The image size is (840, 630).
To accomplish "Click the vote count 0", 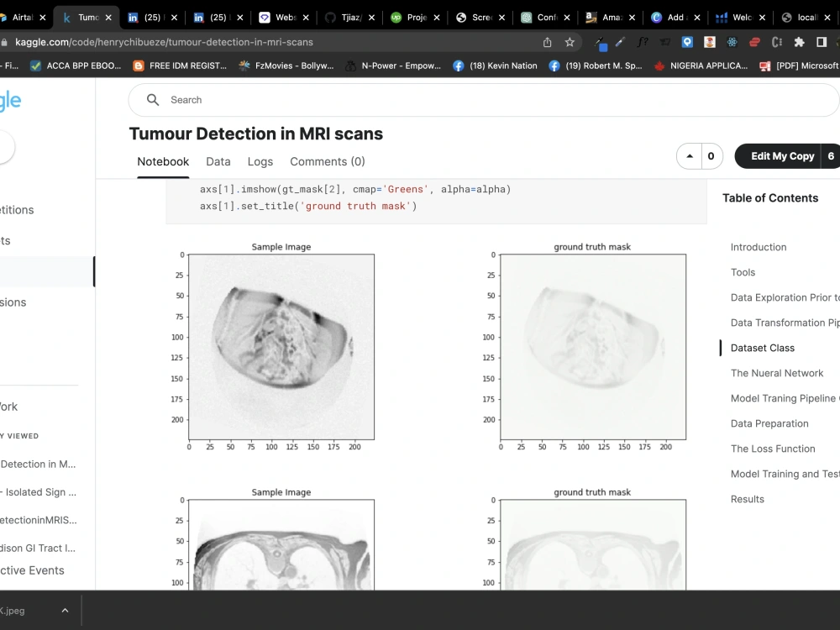I will click(711, 156).
